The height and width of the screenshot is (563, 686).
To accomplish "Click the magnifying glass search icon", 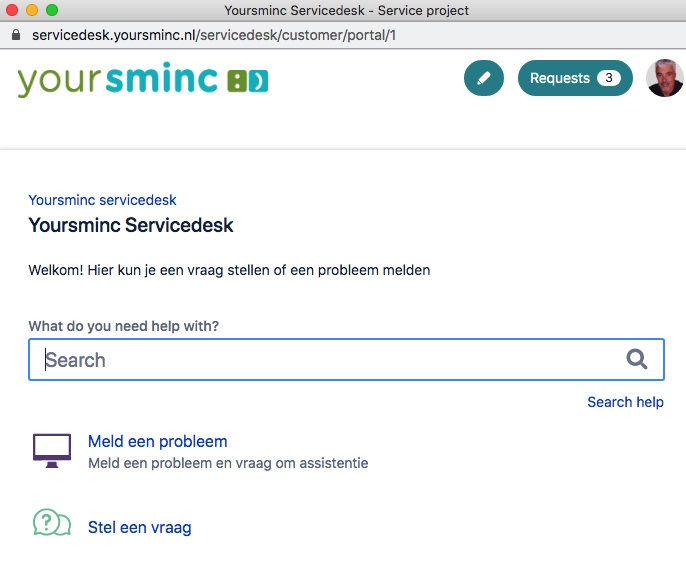I will click(636, 360).
